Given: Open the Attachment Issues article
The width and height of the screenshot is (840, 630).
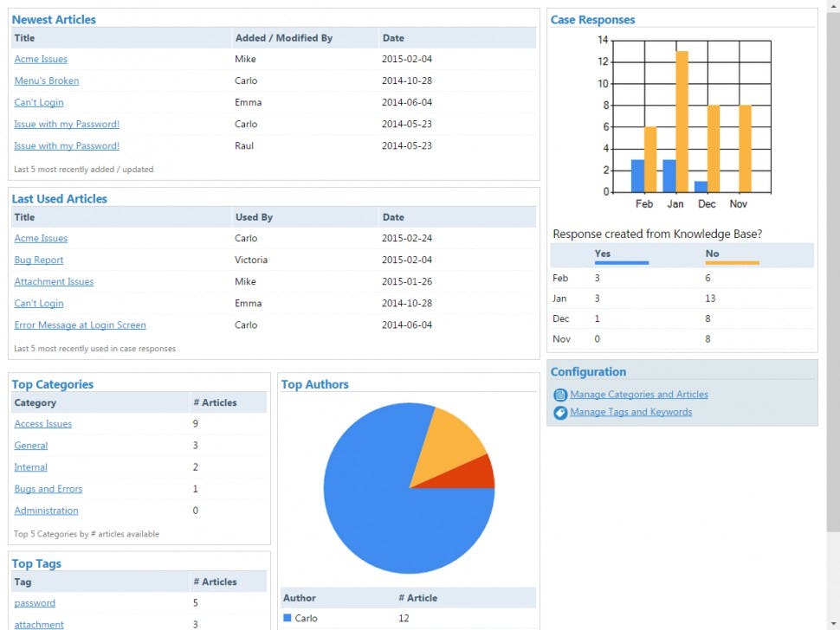Looking at the screenshot, I should click(54, 282).
